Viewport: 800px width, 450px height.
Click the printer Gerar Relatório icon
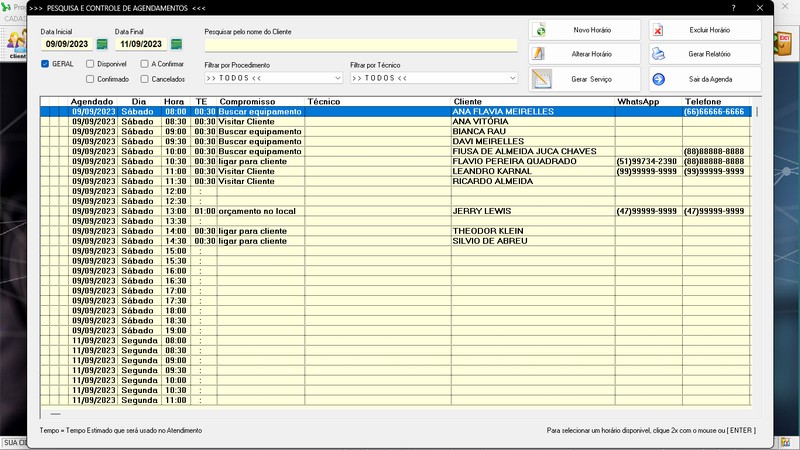(x=658, y=54)
